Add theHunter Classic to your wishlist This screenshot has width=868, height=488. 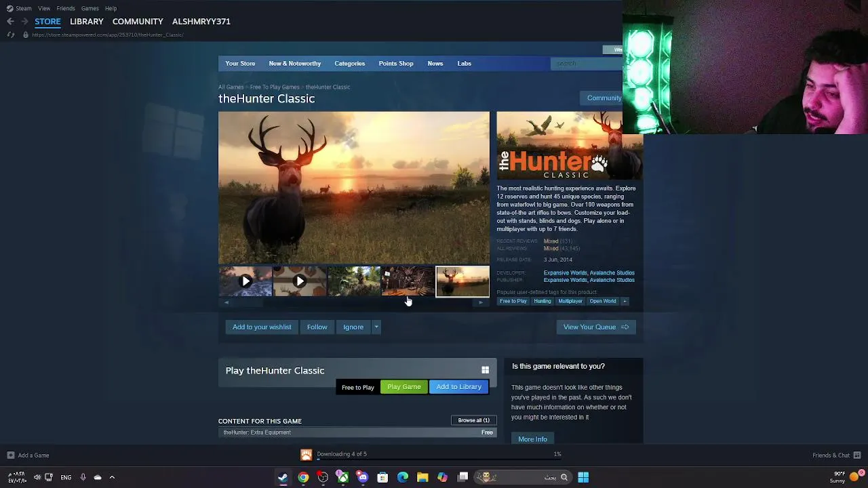point(262,327)
